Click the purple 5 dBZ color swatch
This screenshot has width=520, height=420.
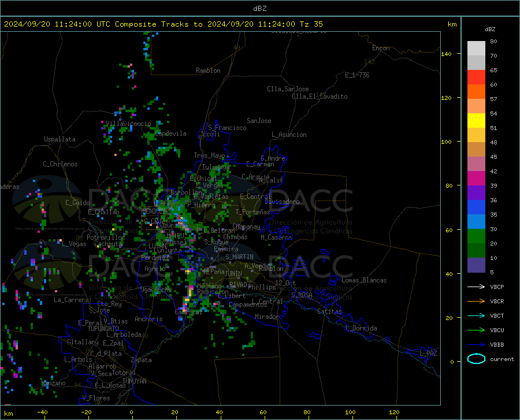476,265
